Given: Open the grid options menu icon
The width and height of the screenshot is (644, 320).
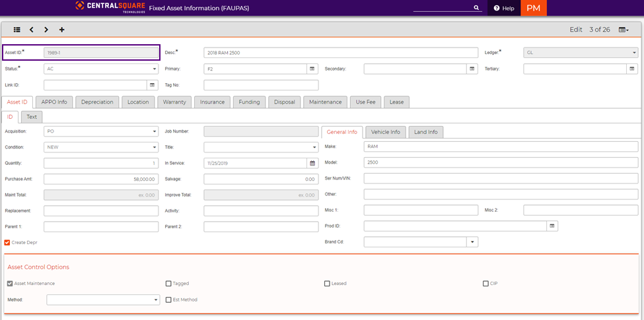Looking at the screenshot, I should (624, 30).
